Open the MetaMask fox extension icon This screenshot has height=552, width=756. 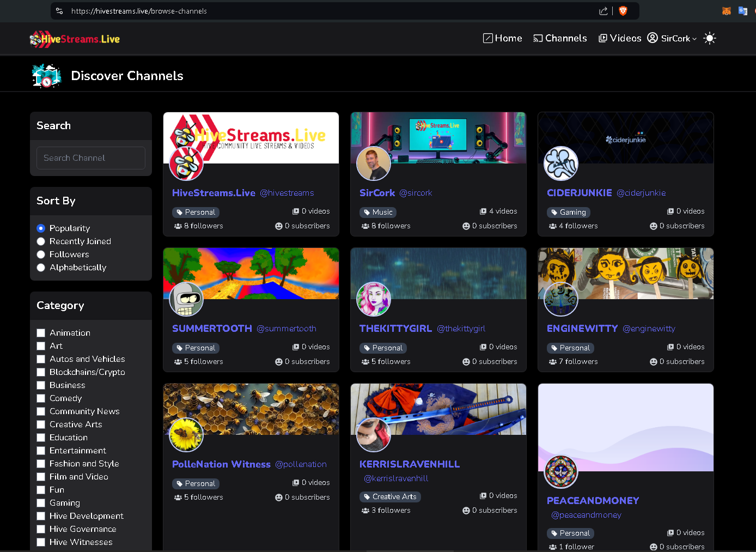pos(726,11)
